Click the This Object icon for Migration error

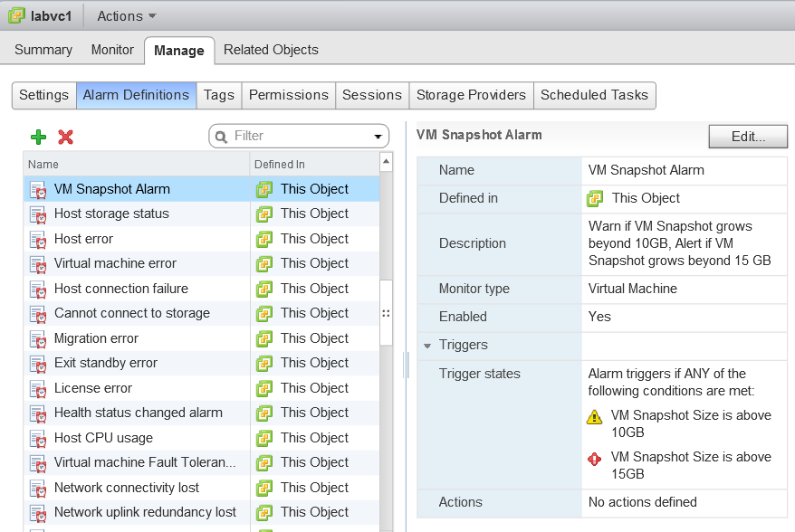pos(265,337)
